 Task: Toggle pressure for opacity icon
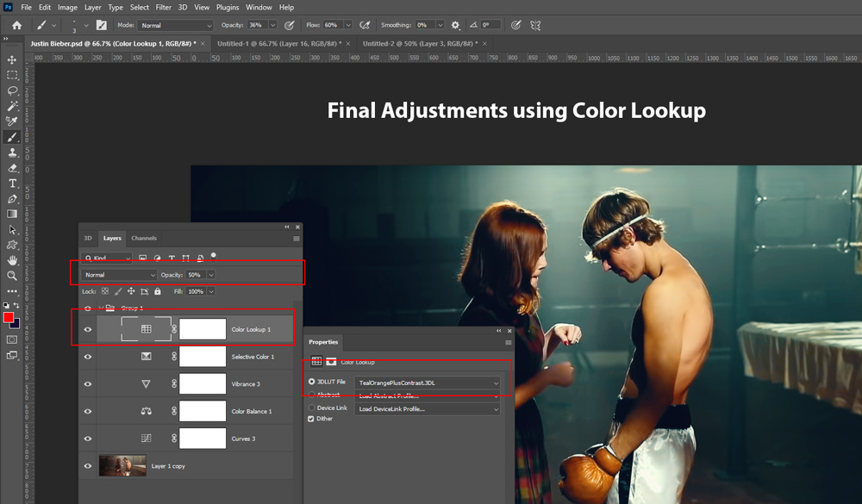(289, 25)
